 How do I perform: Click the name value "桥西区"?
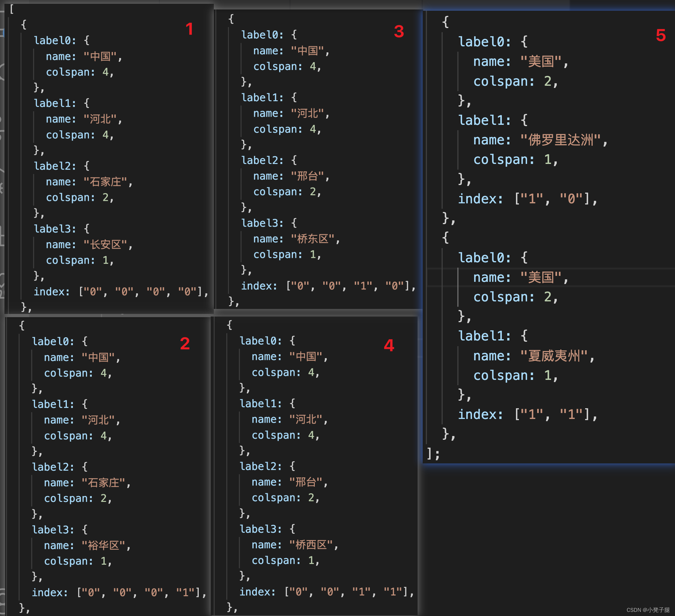pos(311,545)
